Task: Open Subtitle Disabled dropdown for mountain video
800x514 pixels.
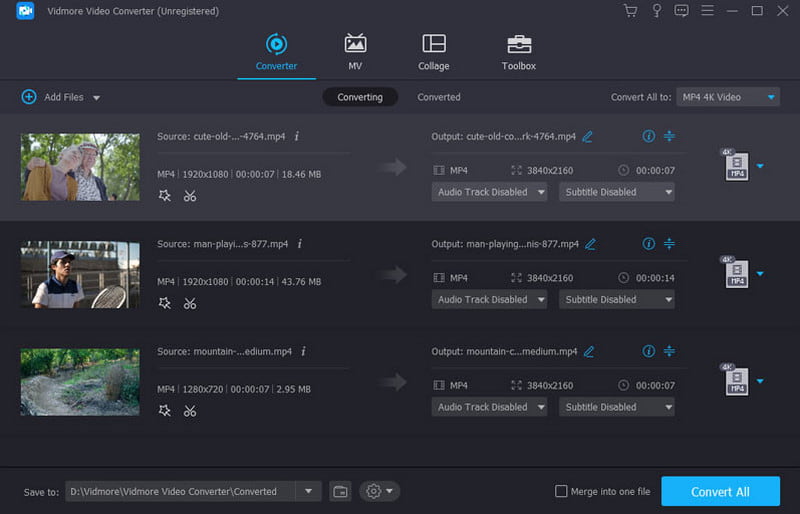Action: [616, 407]
